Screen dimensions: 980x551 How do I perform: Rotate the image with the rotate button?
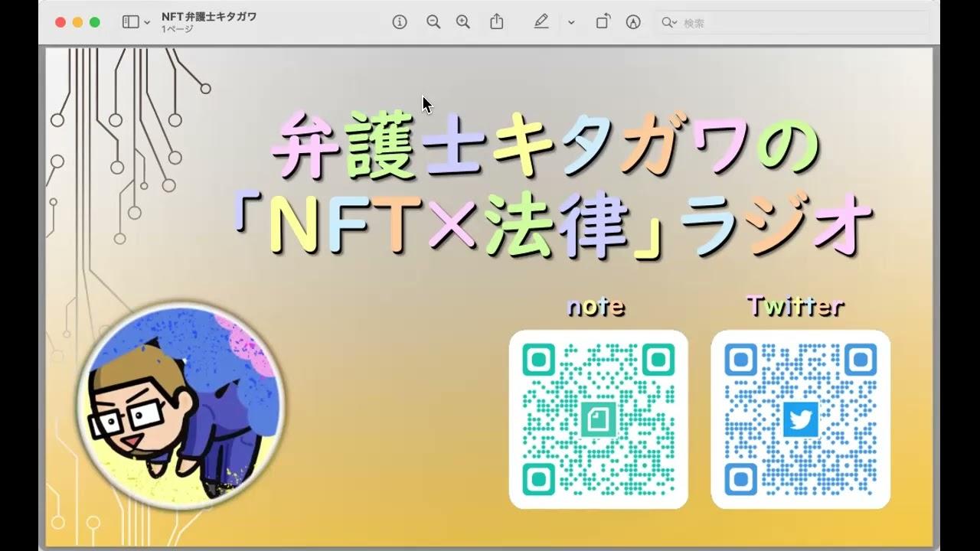pyautogui.click(x=603, y=22)
